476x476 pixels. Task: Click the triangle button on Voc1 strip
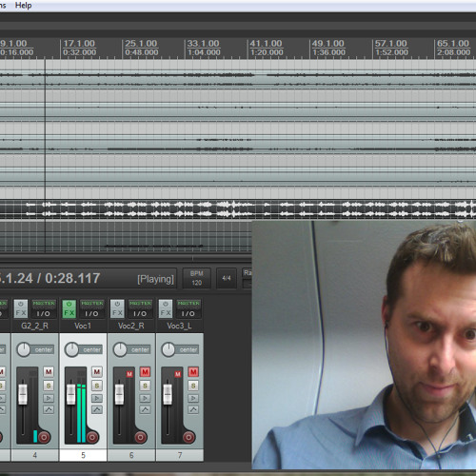[x=97, y=398]
